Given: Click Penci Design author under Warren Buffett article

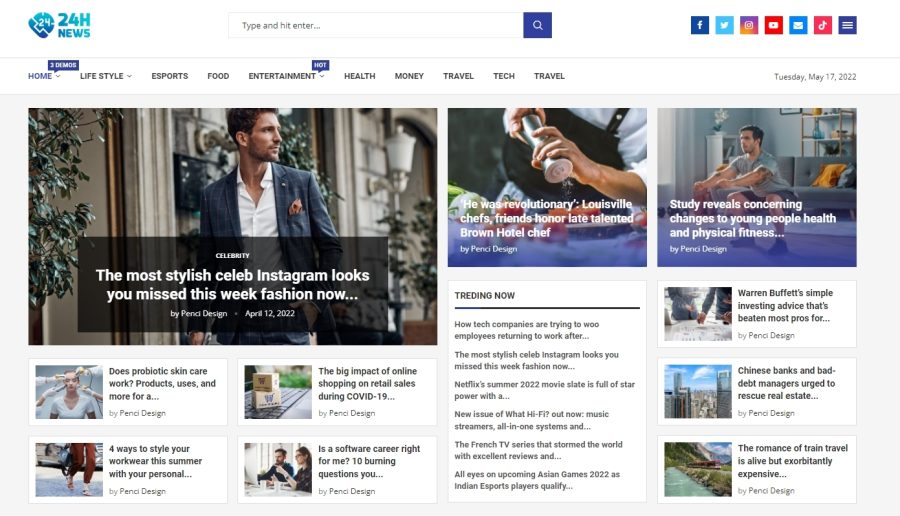Looking at the screenshot, I should click(771, 335).
